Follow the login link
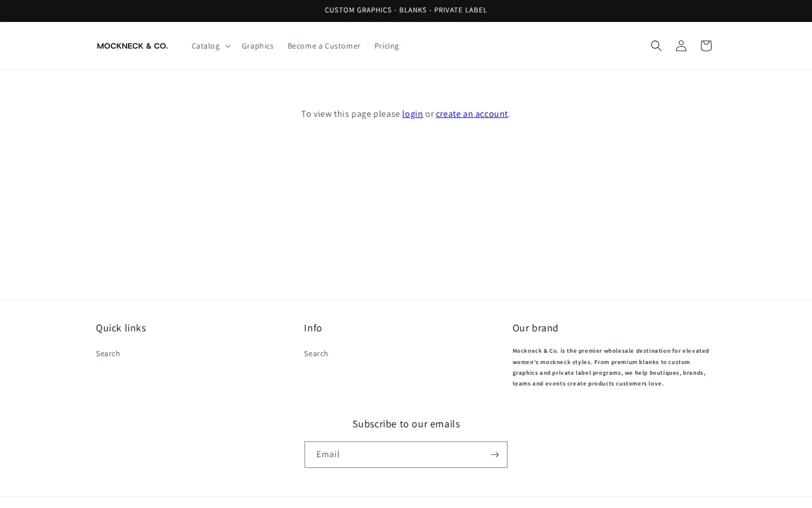 (x=412, y=114)
